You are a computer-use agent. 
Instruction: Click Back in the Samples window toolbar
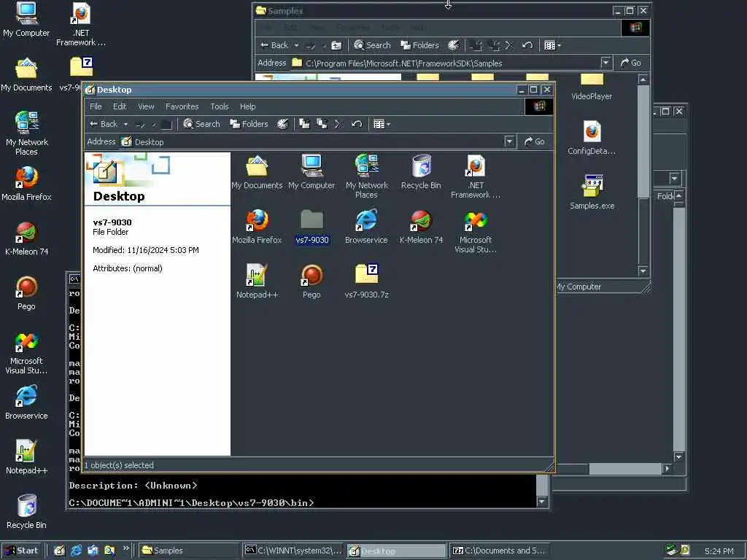(274, 45)
